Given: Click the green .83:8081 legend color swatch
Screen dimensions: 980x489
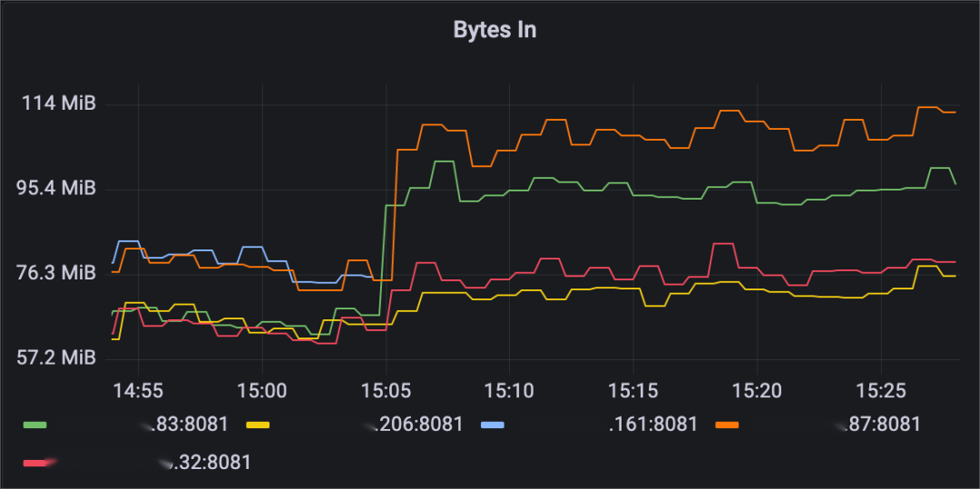Looking at the screenshot, I should [34, 425].
